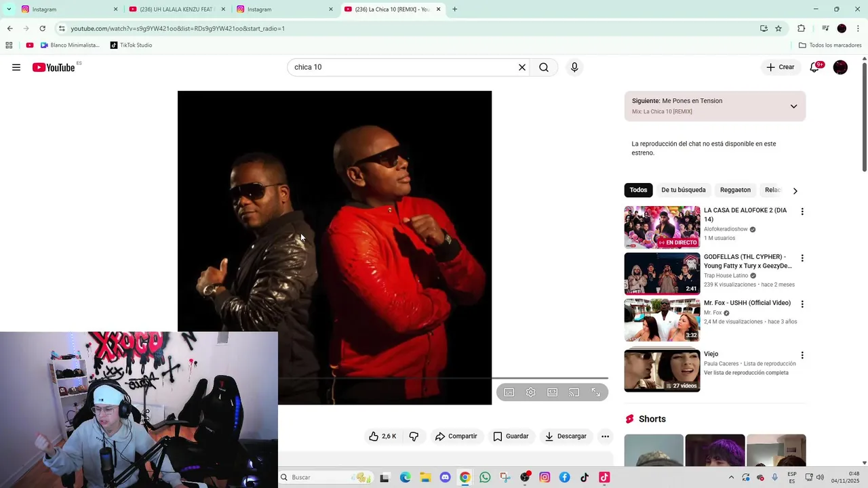Show more filter chips with right arrow
The height and width of the screenshot is (488, 868).
tap(795, 190)
